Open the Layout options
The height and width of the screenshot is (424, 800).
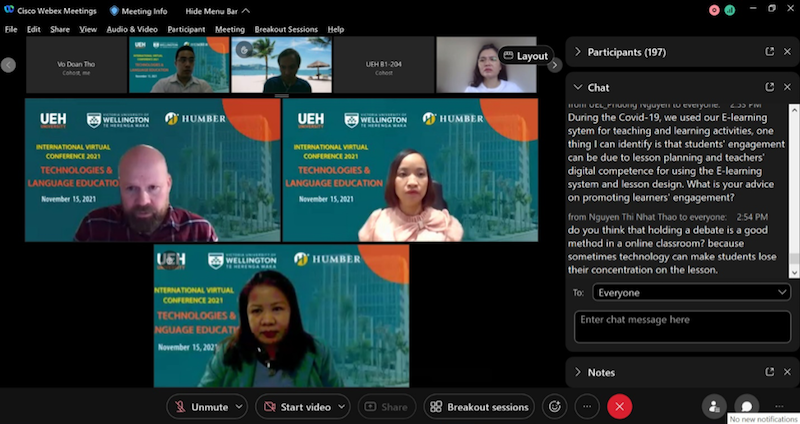pos(526,56)
